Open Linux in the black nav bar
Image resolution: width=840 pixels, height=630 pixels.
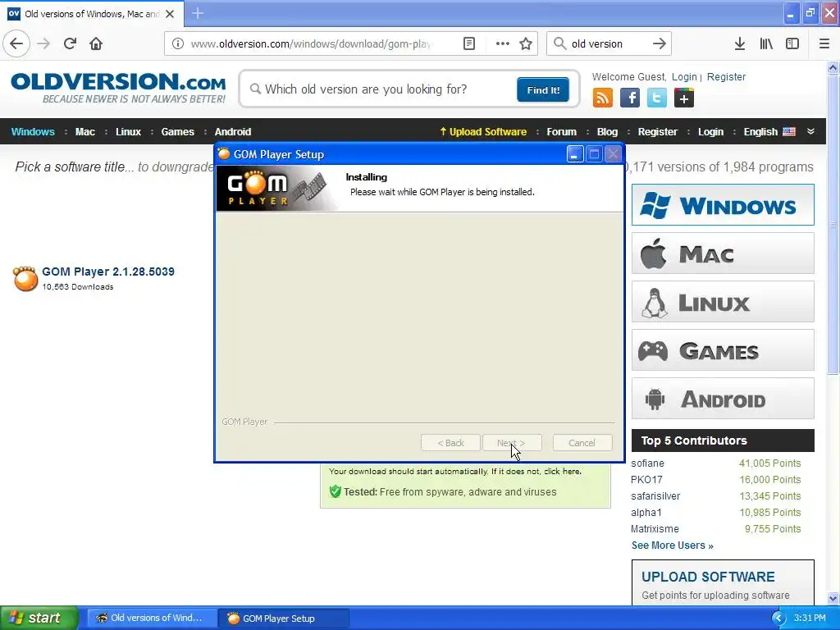128,132
